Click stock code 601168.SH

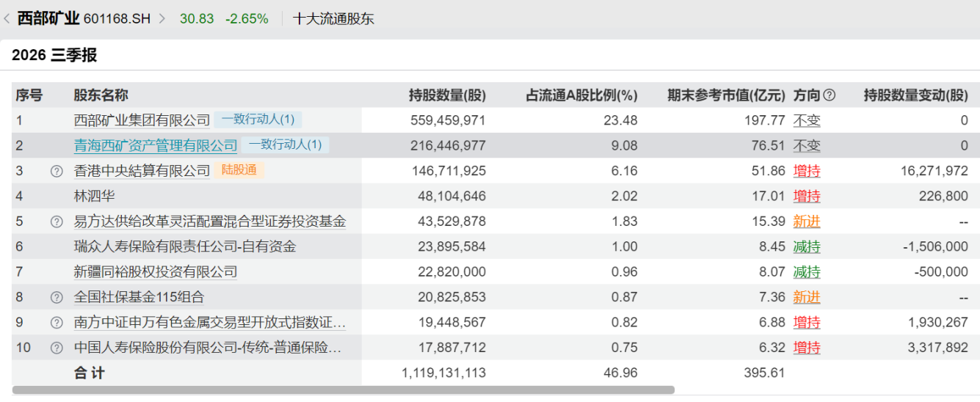tap(117, 19)
